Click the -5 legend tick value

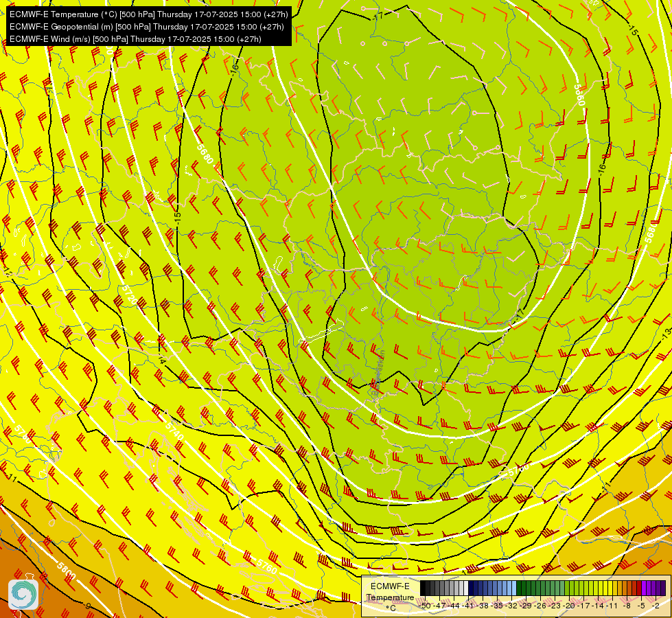point(640,606)
